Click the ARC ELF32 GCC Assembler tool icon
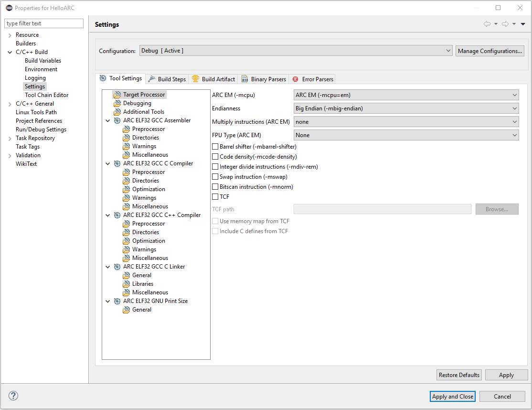The height and width of the screenshot is (410, 532). (x=117, y=120)
